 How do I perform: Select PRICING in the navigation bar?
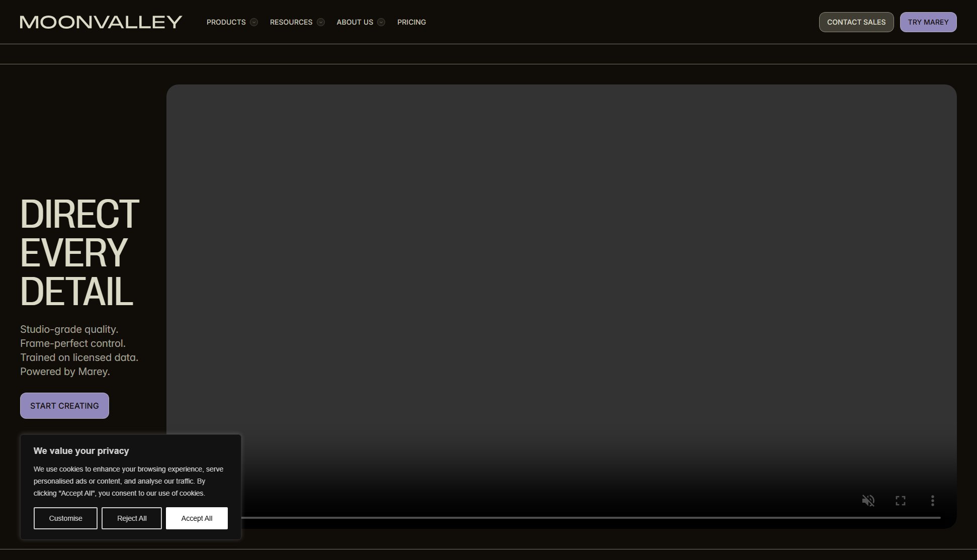pos(411,22)
